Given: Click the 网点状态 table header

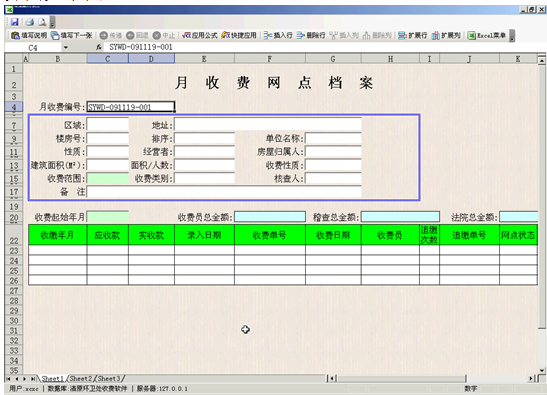Looking at the screenshot, I should tap(518, 235).
